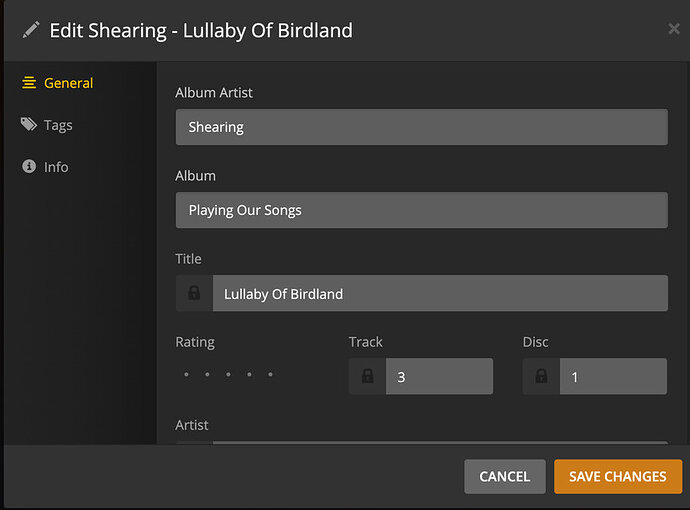Click the Info circle icon

29,167
